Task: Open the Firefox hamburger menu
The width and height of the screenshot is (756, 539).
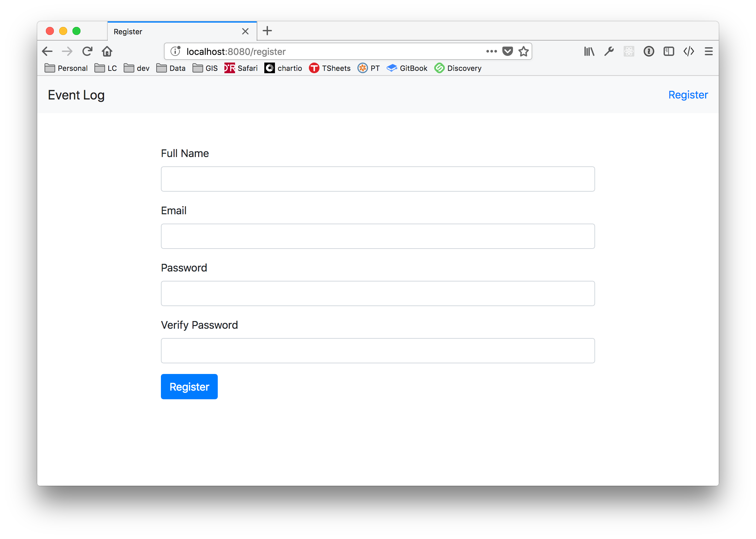Action: pyautogui.click(x=708, y=51)
